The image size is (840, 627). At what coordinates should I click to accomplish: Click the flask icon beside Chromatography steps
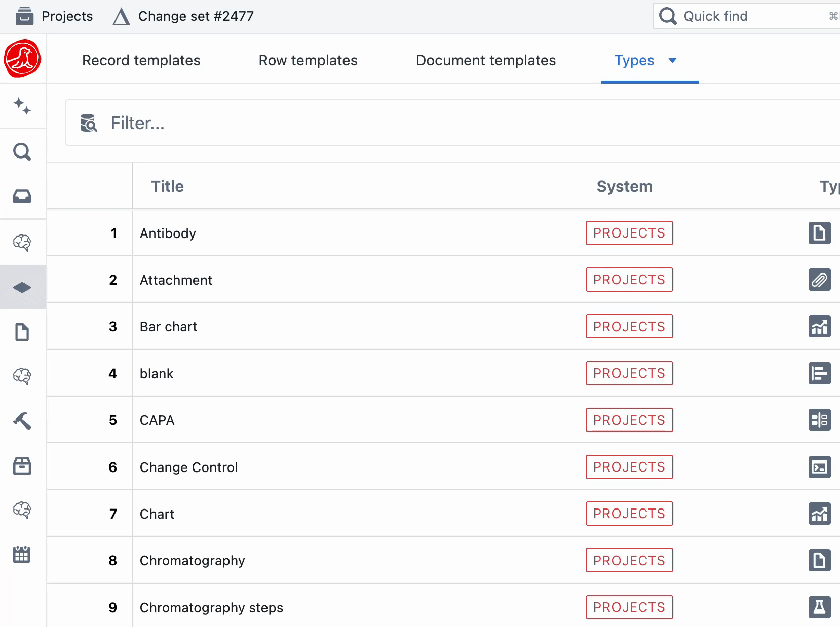pos(819,607)
